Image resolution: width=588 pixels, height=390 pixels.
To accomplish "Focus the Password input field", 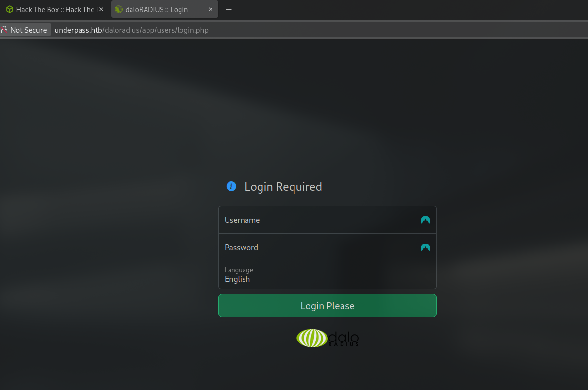I will pos(318,247).
